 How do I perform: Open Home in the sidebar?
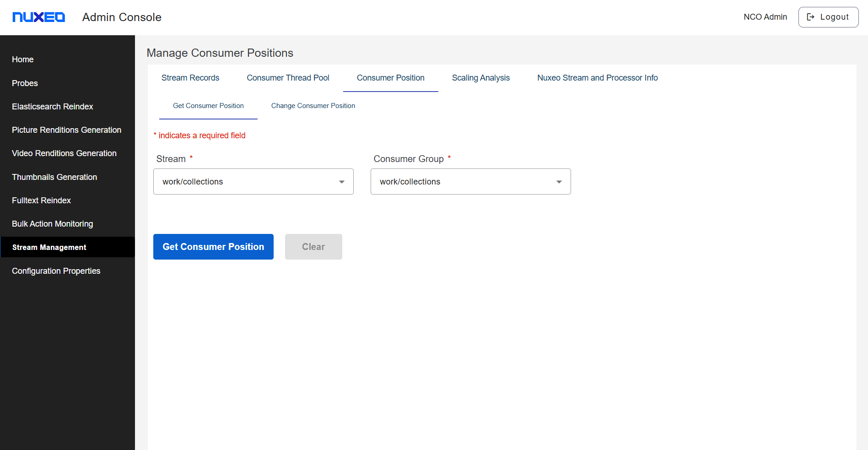pyautogui.click(x=23, y=60)
